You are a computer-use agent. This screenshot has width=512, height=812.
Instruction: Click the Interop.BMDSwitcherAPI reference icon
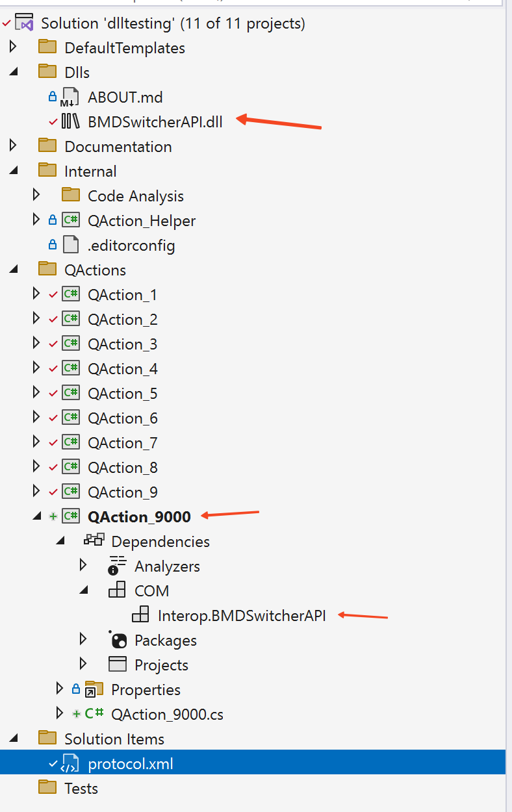point(140,615)
